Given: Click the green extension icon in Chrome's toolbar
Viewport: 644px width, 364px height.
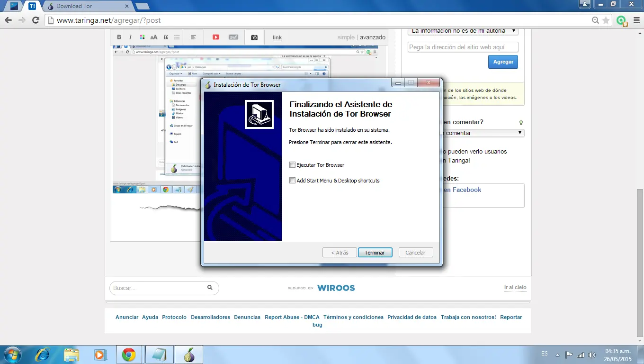Looking at the screenshot, I should 622,21.
